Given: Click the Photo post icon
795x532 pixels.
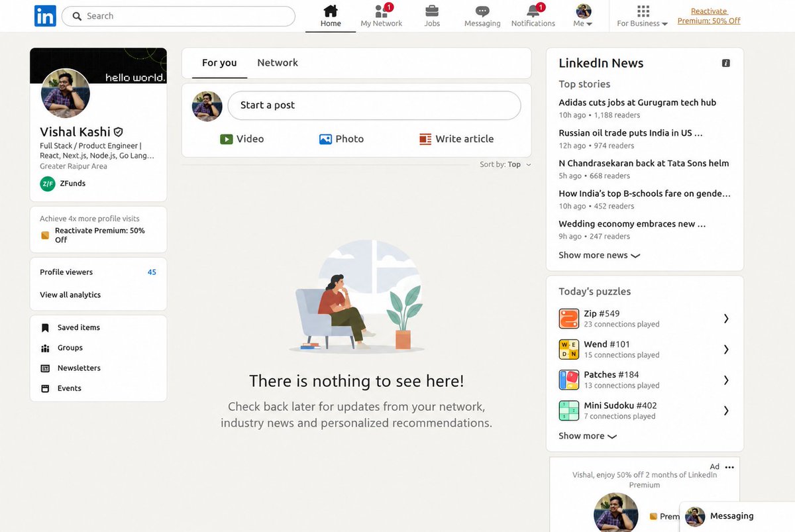Looking at the screenshot, I should point(325,139).
